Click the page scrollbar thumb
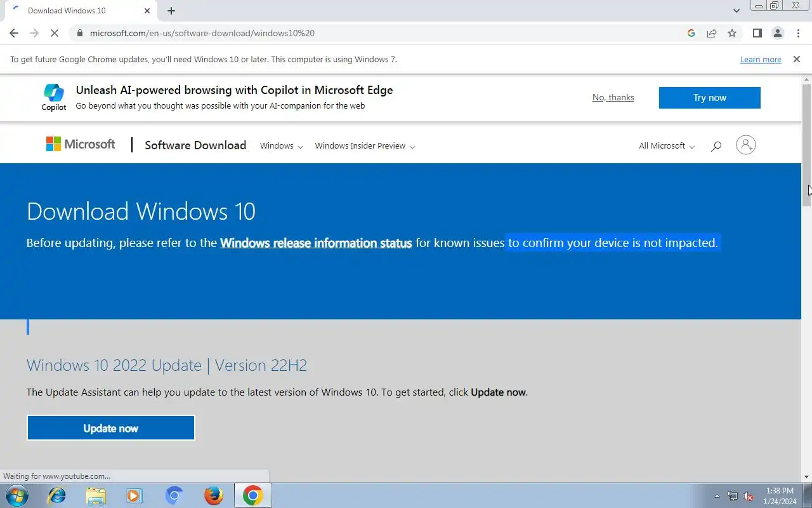The image size is (812, 508). (x=807, y=145)
